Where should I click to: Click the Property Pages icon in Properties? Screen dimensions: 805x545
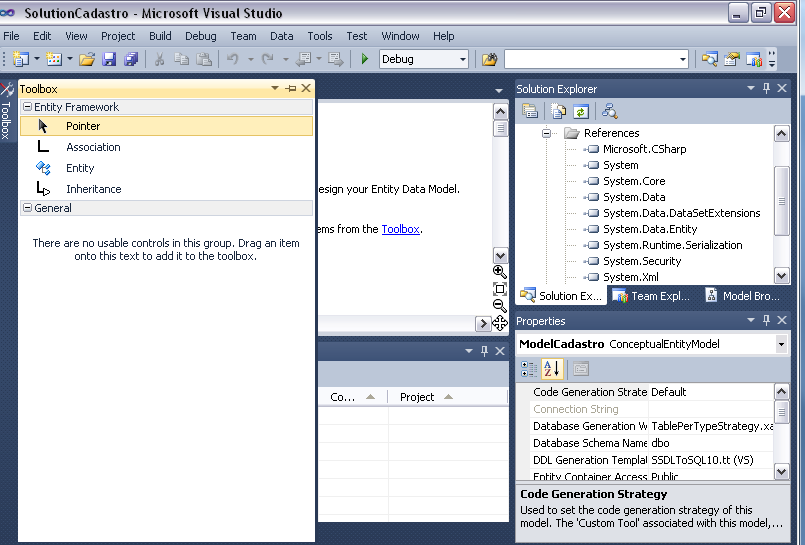(x=581, y=368)
